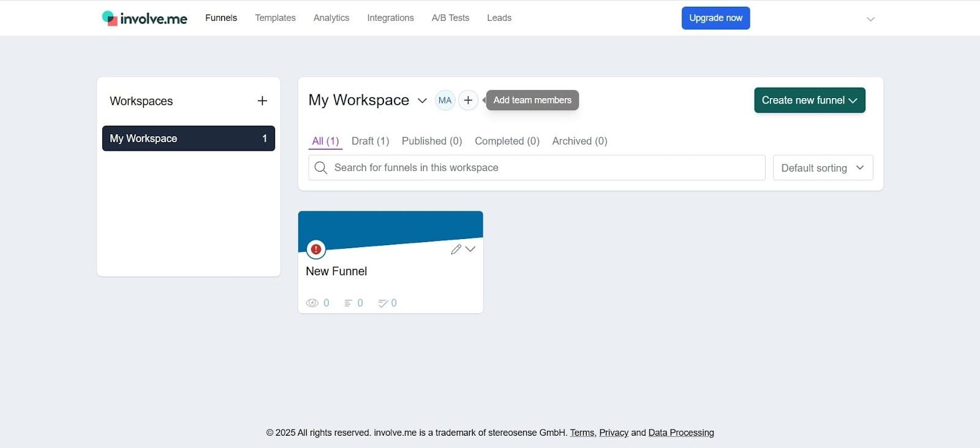Open the Privacy link in the footer

(x=614, y=433)
